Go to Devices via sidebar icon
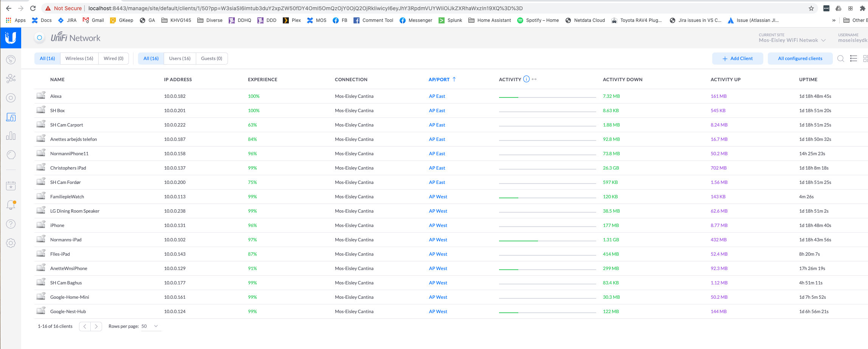Screen dimensions: 868x349 tap(11, 98)
